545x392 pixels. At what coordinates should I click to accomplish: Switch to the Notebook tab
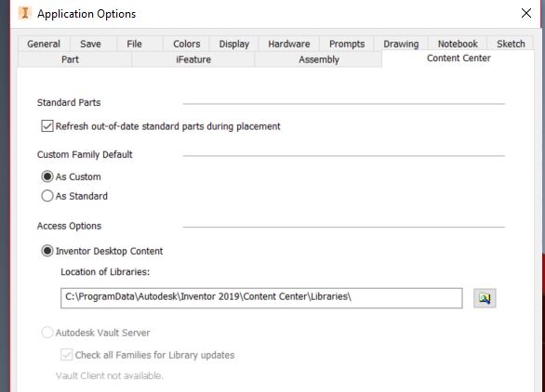pos(458,44)
